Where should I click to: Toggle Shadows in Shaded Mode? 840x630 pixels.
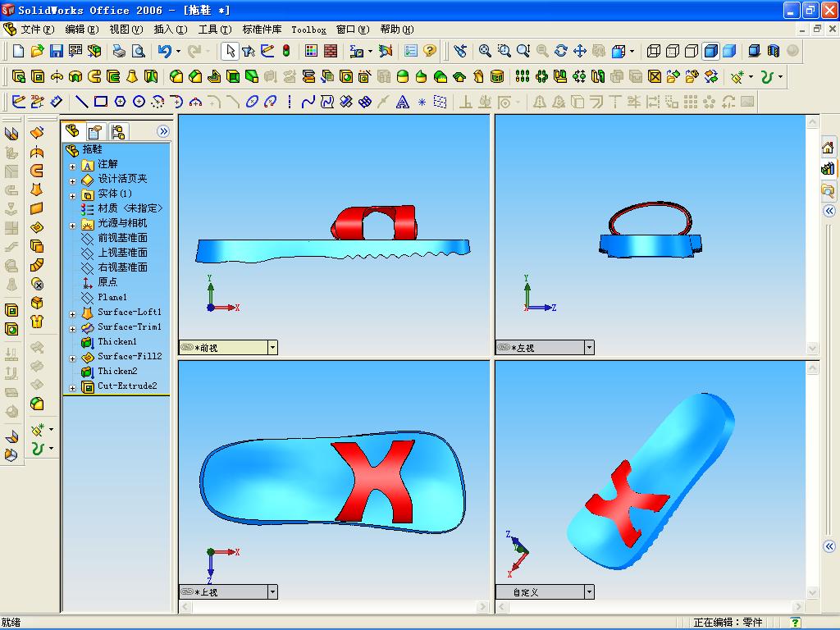pyautogui.click(x=755, y=51)
